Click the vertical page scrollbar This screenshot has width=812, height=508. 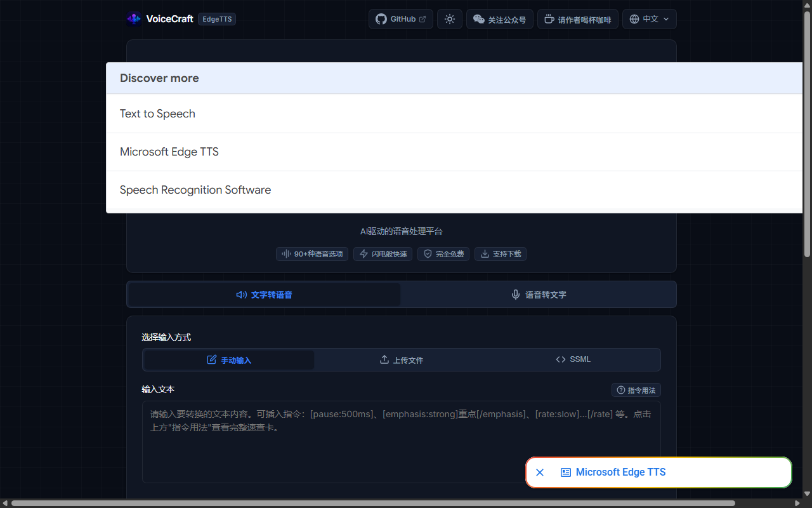[807, 133]
